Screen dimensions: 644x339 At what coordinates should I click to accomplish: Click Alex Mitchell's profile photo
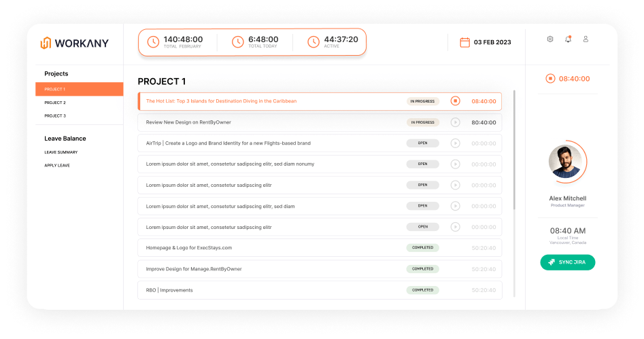click(x=566, y=162)
